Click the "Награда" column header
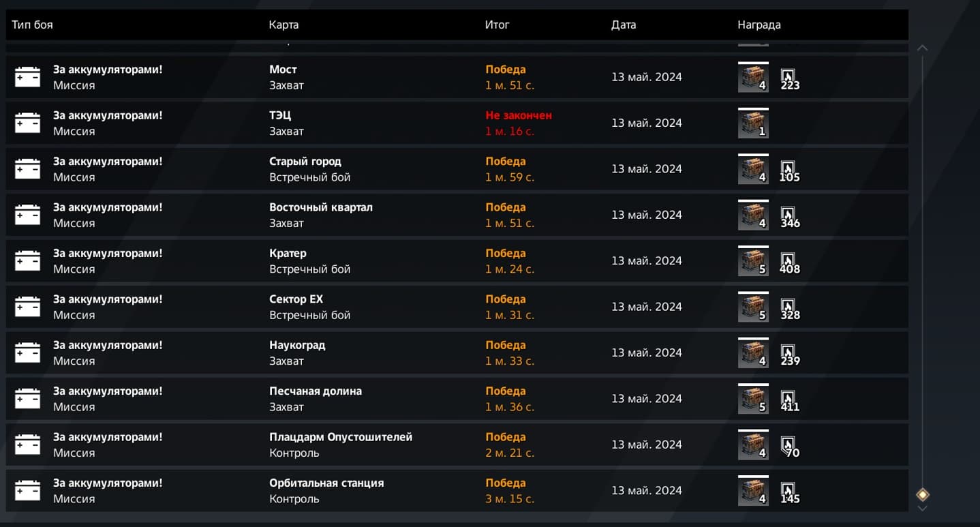 point(759,25)
